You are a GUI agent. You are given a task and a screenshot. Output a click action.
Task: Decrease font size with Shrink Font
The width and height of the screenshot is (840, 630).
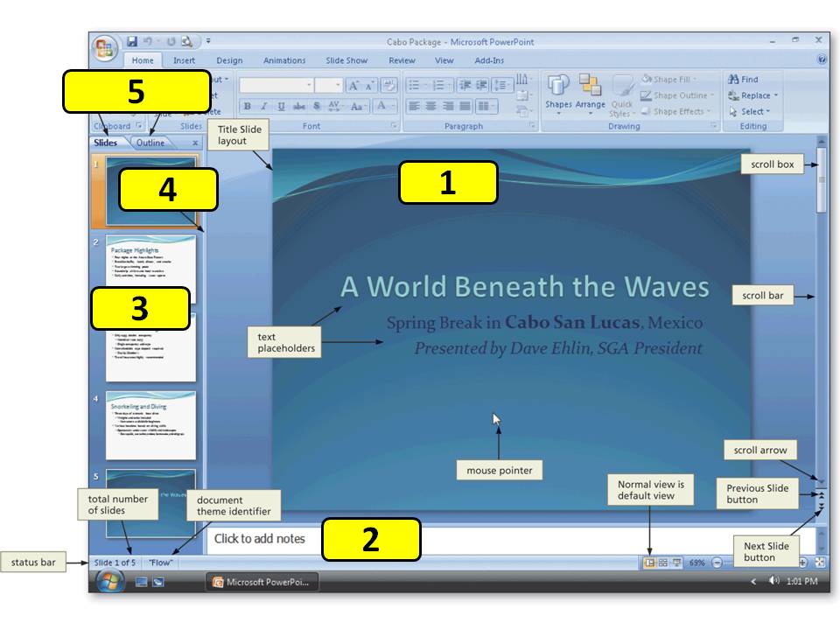pyautogui.click(x=369, y=86)
